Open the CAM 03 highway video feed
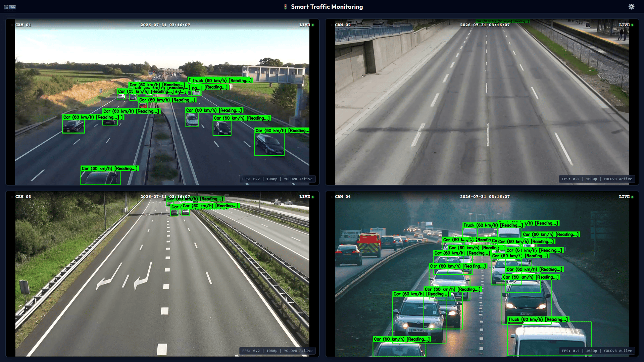 point(162,274)
